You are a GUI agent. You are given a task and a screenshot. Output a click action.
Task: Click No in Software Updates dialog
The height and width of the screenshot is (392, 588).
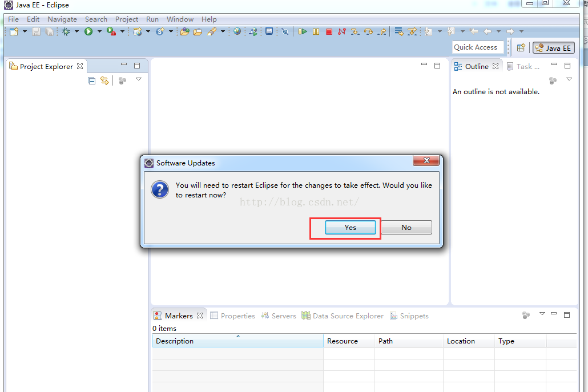coord(406,228)
